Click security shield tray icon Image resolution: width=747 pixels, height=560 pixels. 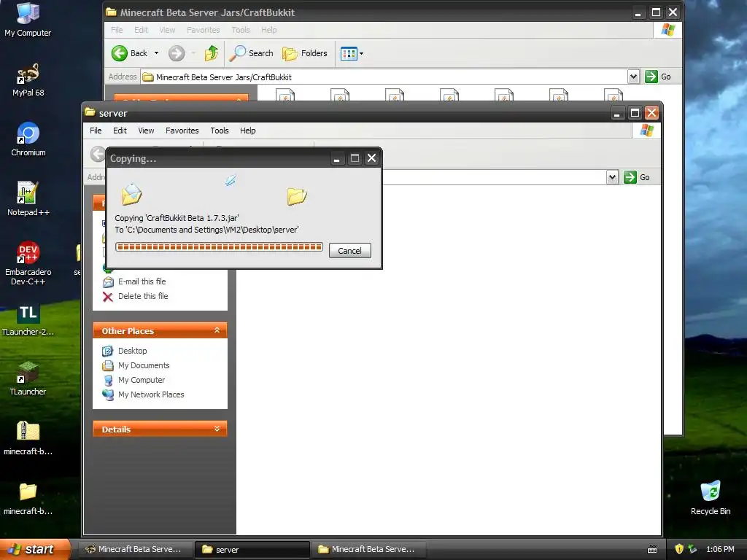679,549
